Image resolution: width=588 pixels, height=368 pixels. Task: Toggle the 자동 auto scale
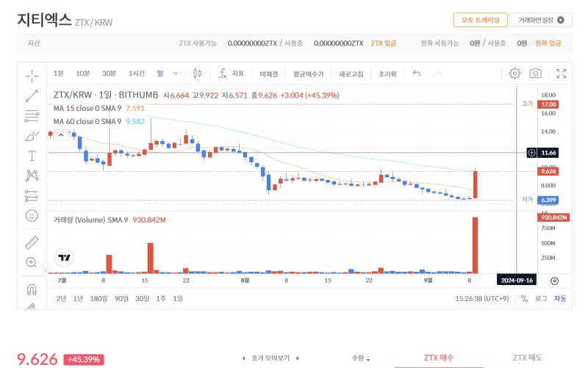(x=560, y=299)
